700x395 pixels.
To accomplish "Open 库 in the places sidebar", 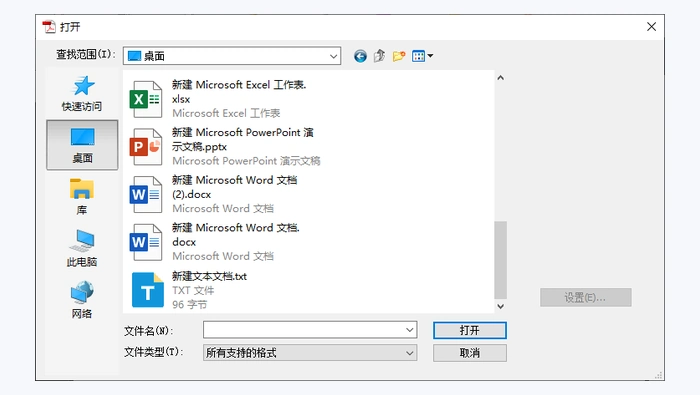I will tap(82, 196).
